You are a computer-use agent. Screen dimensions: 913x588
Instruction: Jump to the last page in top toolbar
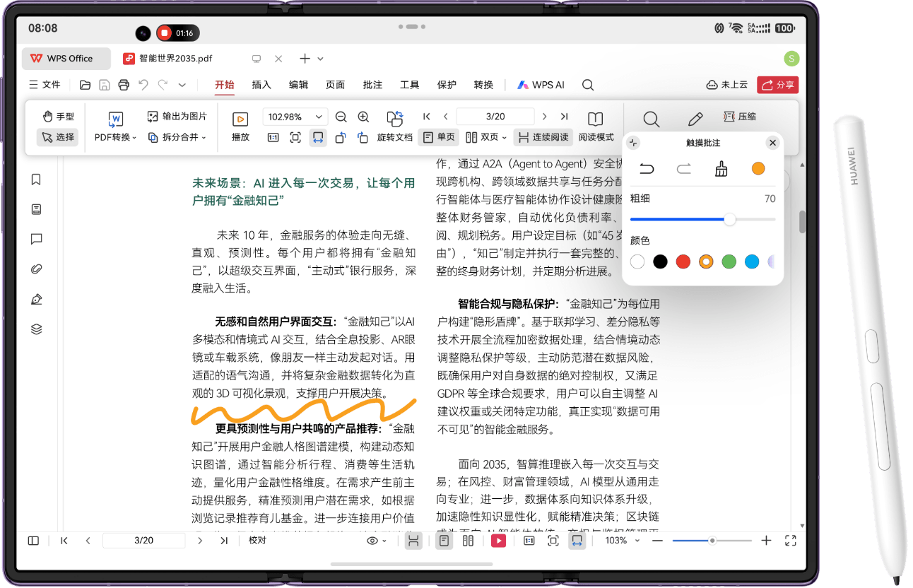pos(564,117)
